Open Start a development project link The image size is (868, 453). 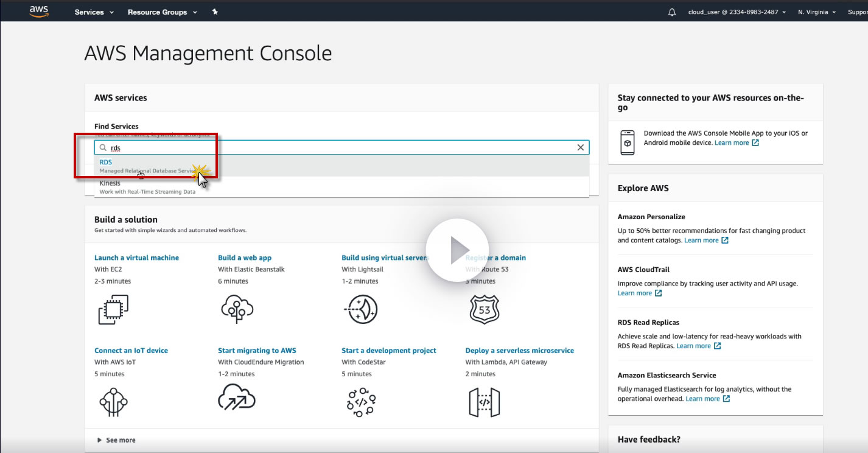click(x=389, y=351)
